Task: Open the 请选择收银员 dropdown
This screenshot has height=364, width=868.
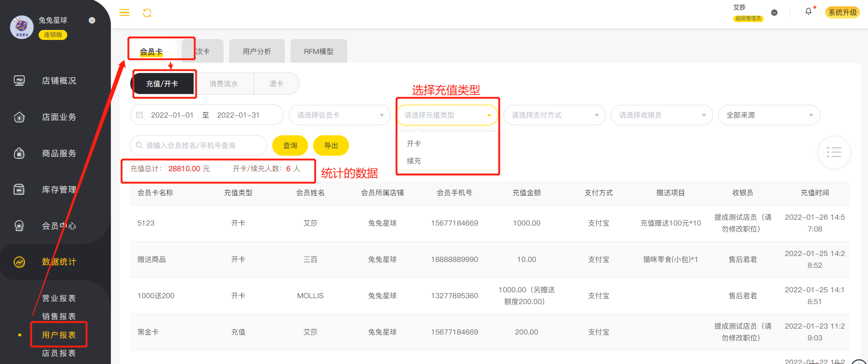Action: point(662,115)
